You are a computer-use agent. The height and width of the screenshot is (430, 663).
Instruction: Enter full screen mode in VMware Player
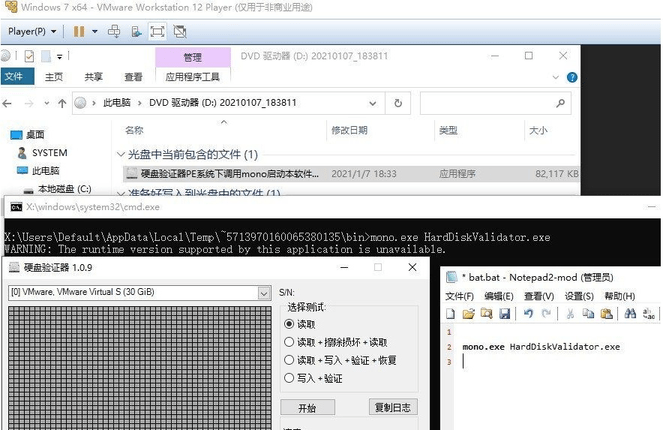pyautogui.click(x=157, y=32)
